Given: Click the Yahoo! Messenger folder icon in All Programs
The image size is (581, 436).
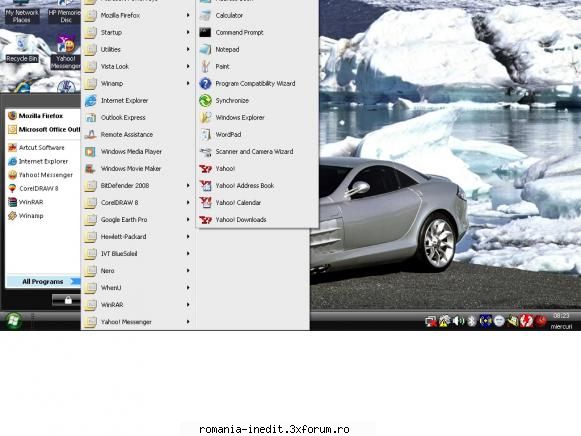Looking at the screenshot, I should point(90,322).
